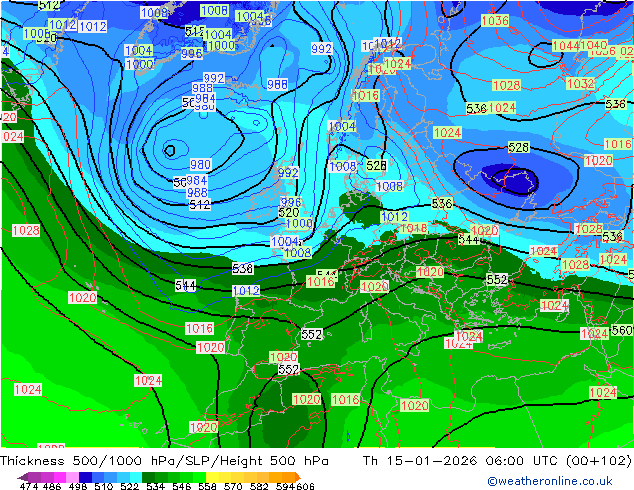Click the small closed low-centre contour in the Atlantic
The height and width of the screenshot is (490, 634).
[170, 151]
